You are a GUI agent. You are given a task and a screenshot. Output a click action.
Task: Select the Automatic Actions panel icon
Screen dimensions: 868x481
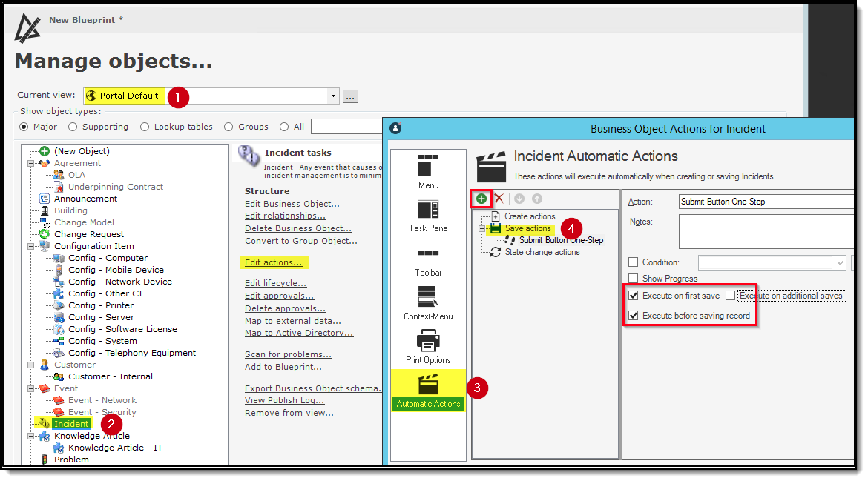428,382
